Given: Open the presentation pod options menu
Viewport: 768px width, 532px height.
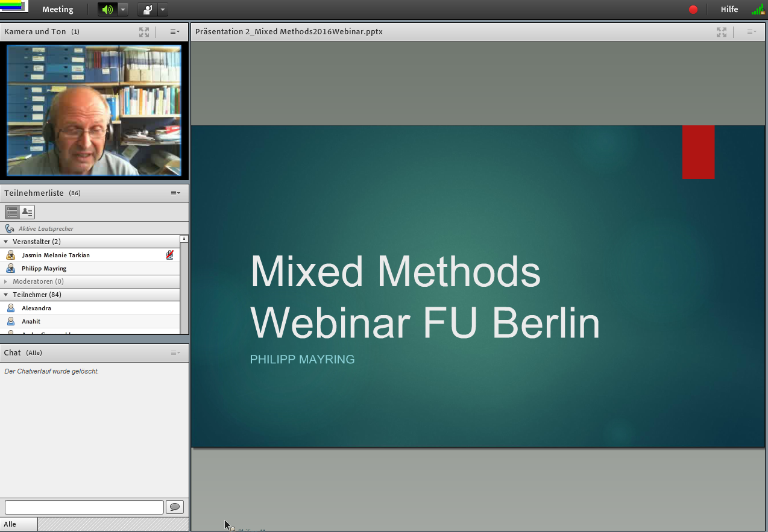Looking at the screenshot, I should pyautogui.click(x=751, y=32).
